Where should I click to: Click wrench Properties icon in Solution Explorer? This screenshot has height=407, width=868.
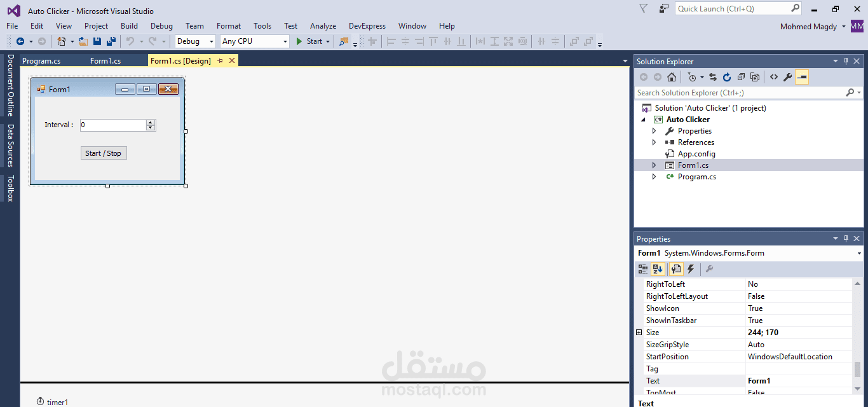coord(788,78)
